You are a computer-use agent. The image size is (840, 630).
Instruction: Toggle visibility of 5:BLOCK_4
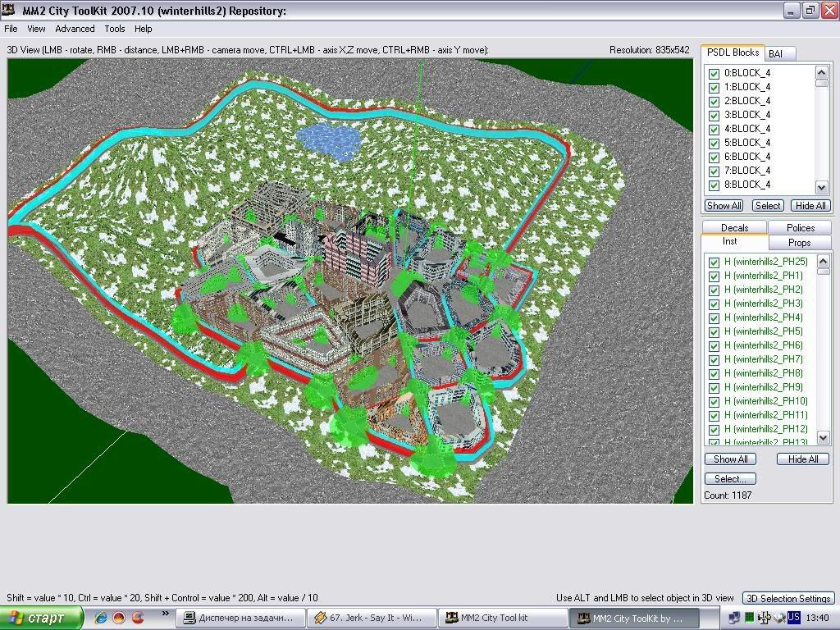[714, 144]
